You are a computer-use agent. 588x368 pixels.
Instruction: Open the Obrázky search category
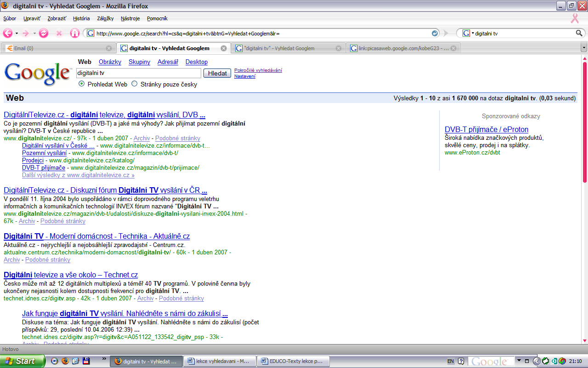click(110, 62)
